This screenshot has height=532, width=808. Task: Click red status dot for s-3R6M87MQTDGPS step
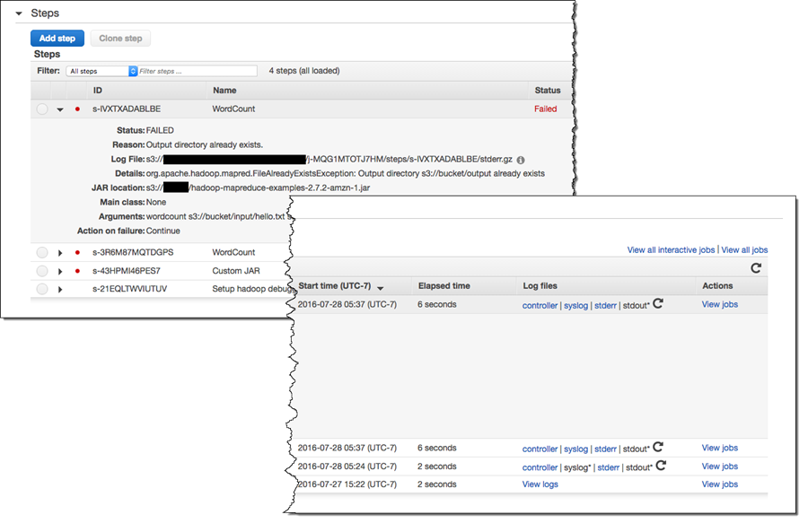coord(77,253)
